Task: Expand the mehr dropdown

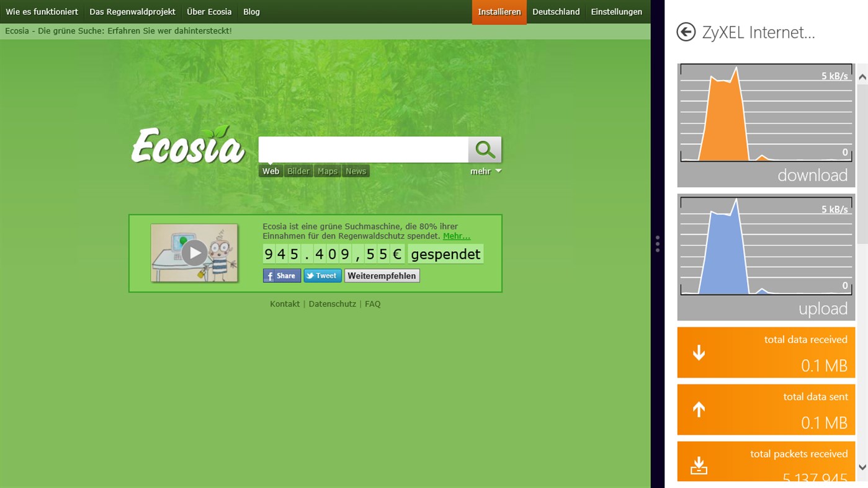Action: pyautogui.click(x=485, y=172)
